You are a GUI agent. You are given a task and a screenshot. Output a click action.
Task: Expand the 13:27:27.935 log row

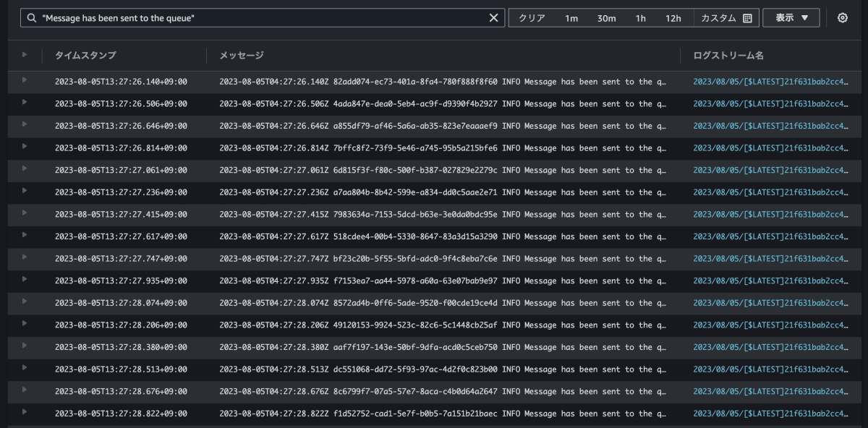click(25, 279)
